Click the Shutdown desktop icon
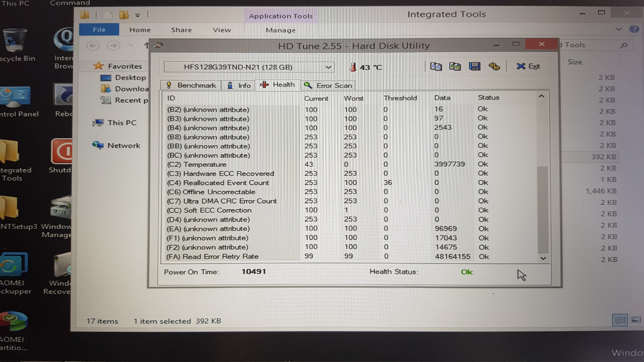The width and height of the screenshot is (644, 362). click(x=60, y=156)
